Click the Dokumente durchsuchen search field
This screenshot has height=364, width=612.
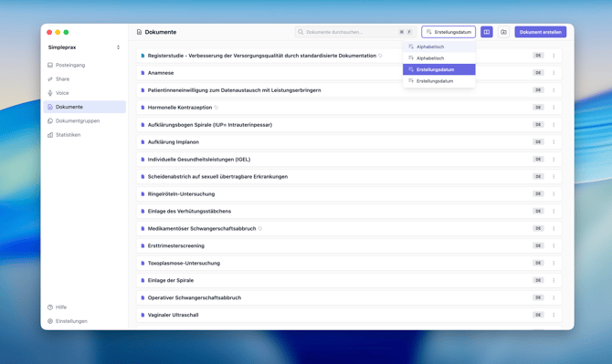pos(355,32)
